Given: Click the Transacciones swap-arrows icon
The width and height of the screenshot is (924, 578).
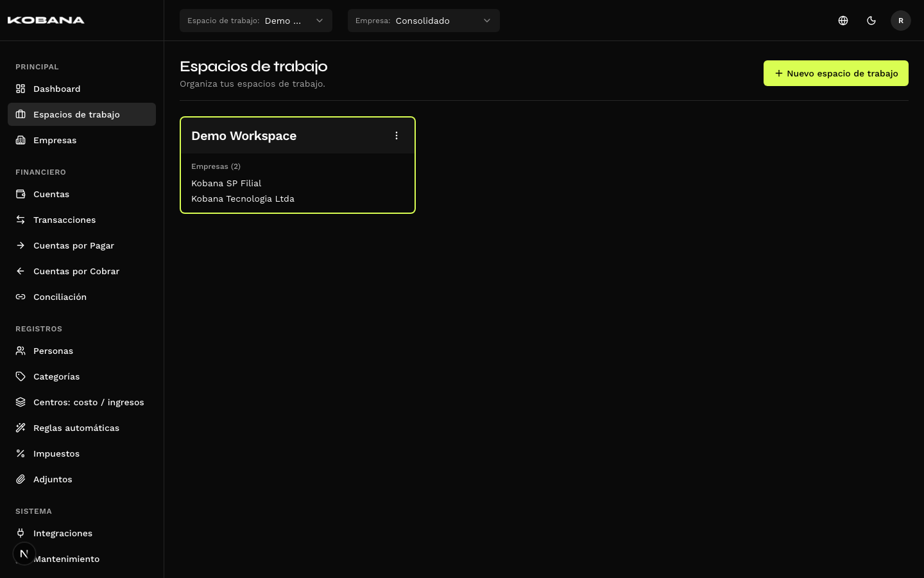Looking at the screenshot, I should click(x=21, y=220).
